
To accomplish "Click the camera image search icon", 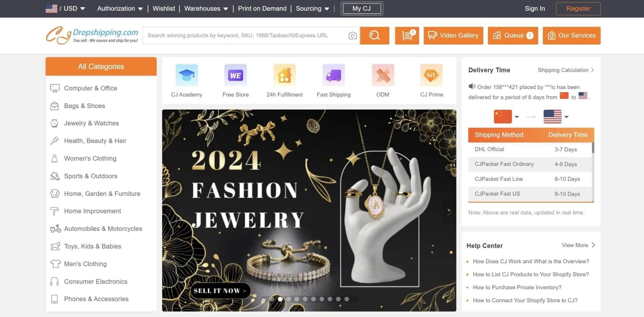I will click(352, 36).
